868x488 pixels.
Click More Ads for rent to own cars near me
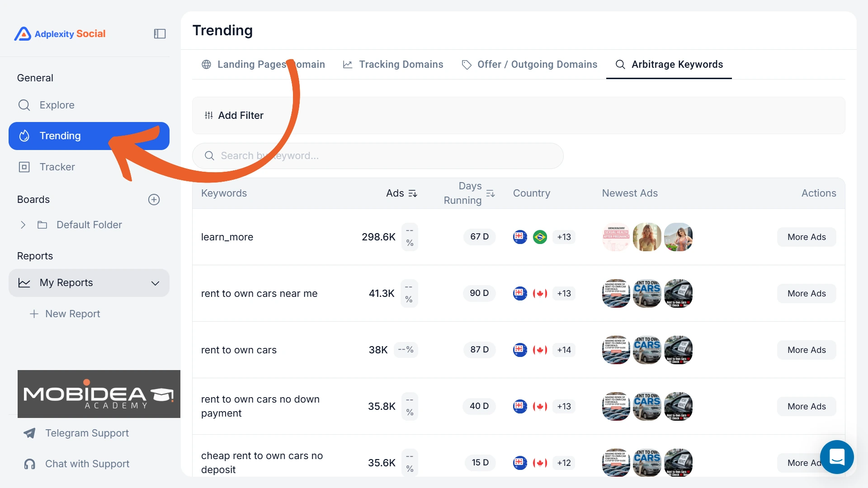[x=807, y=293]
